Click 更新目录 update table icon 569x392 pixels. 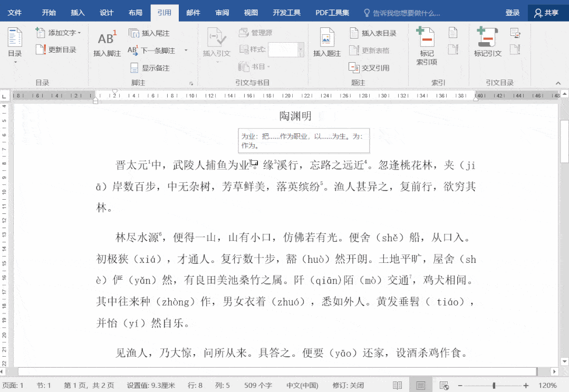click(40, 50)
